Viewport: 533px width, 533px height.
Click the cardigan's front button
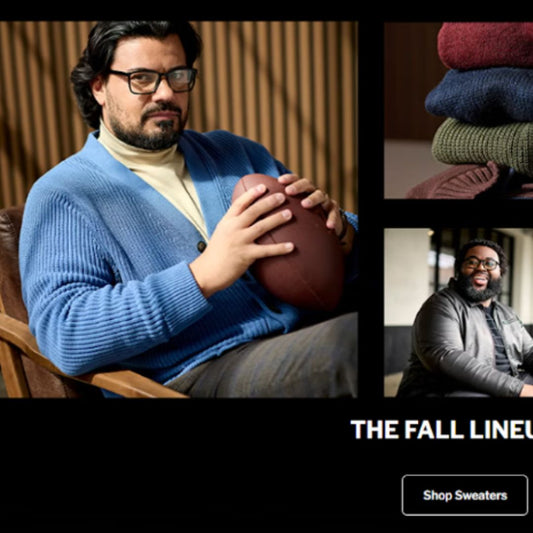click(202, 246)
